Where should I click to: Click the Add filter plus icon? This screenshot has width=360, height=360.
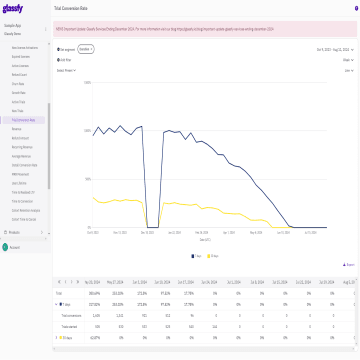pyautogui.click(x=58, y=60)
